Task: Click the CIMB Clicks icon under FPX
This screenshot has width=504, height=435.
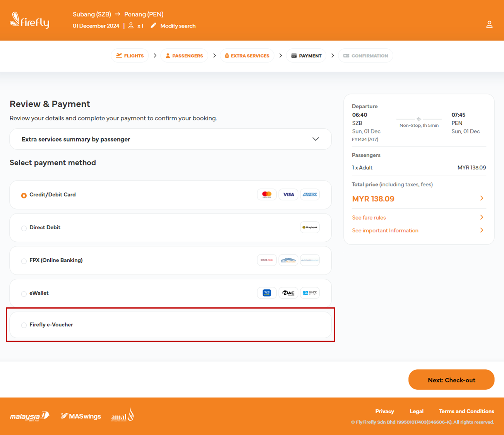Action: click(x=267, y=260)
